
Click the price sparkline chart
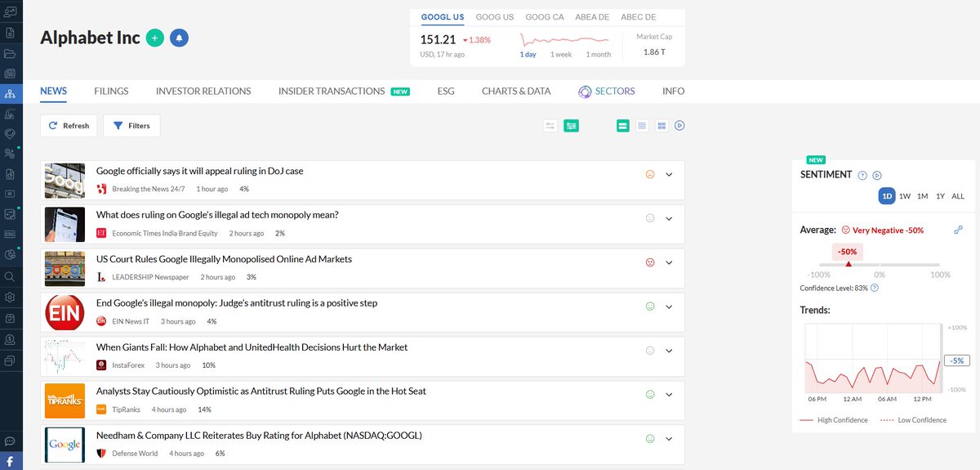565,38
